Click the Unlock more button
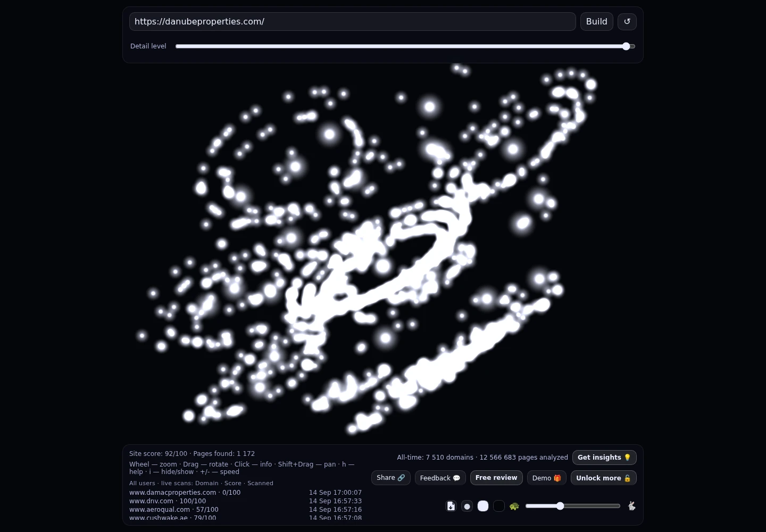Image resolution: width=766 pixels, height=532 pixels. (604, 478)
